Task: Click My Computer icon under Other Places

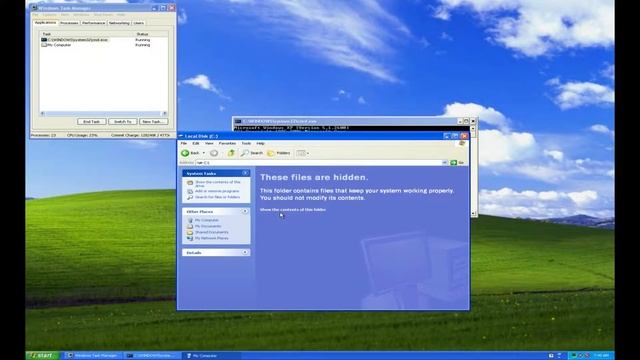Action: click(190, 220)
